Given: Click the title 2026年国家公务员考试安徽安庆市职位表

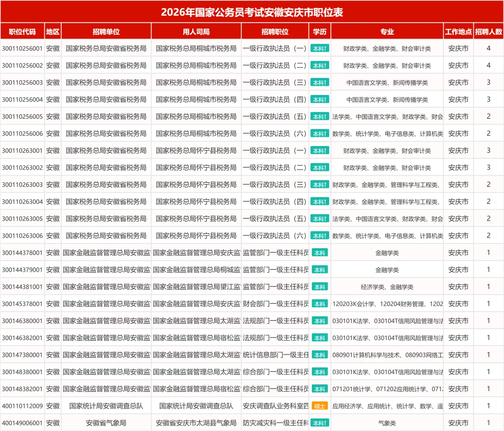Looking at the screenshot, I should pos(252,12).
